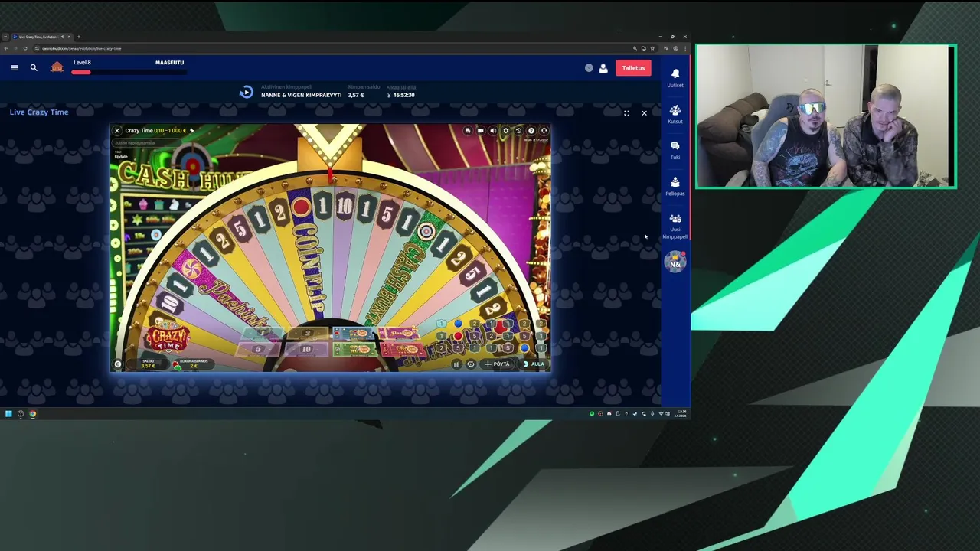Bet on number 2 spot
Screen dimensions: 980x551
[x=308, y=333]
